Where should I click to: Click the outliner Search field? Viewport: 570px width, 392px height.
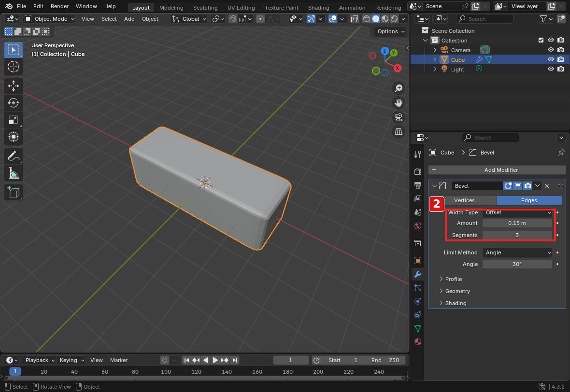pos(484,19)
